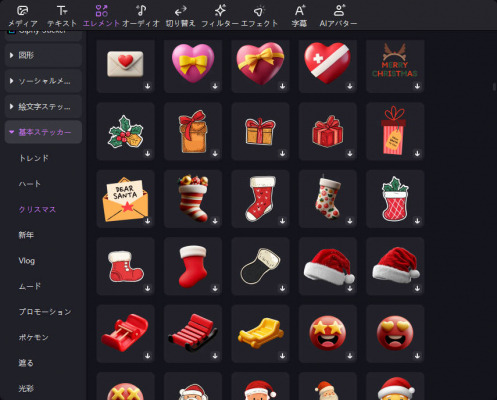Screen dimensions: 497x400
Task: Expand the ソーシャルメ... category
Action: 43,81
